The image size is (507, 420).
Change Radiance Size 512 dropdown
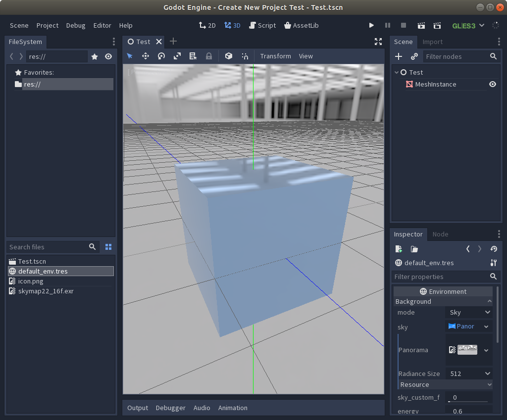469,373
